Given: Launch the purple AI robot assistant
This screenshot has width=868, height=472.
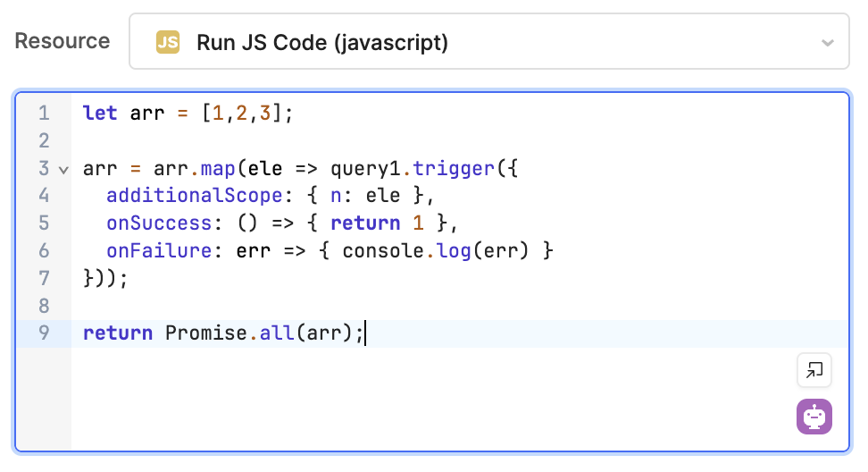Looking at the screenshot, I should click(814, 417).
